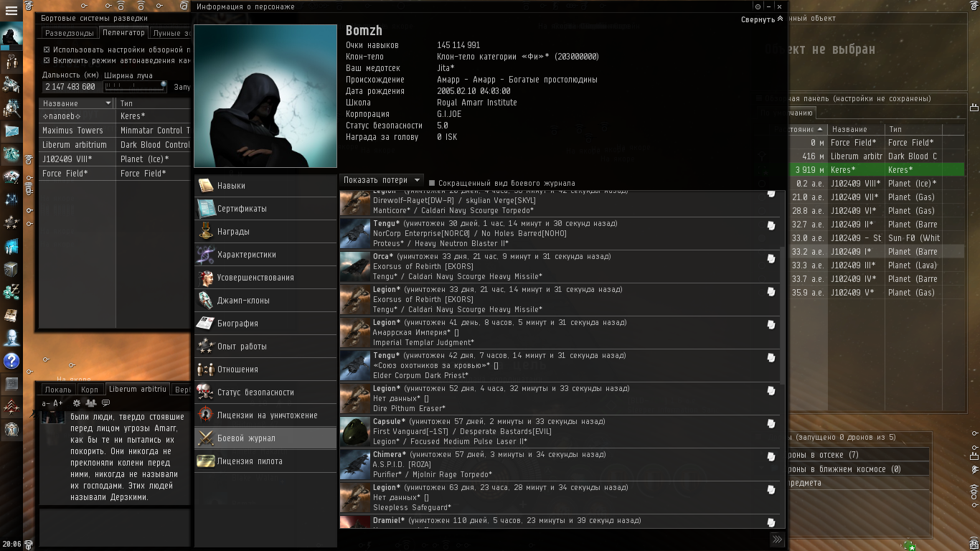The image size is (980, 551).
Task: Adjust the Ширина луча slider
Action: click(x=134, y=86)
